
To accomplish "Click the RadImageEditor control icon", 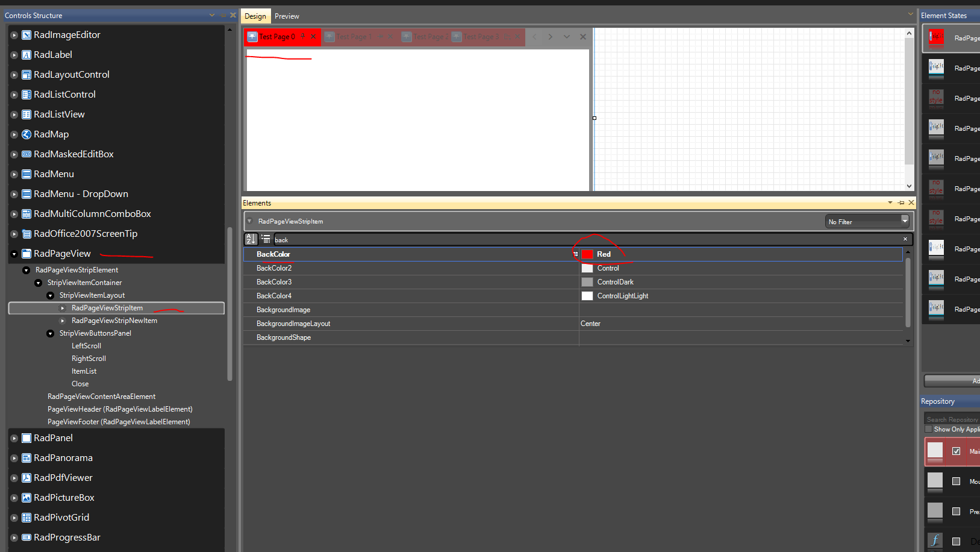I will 27,35.
